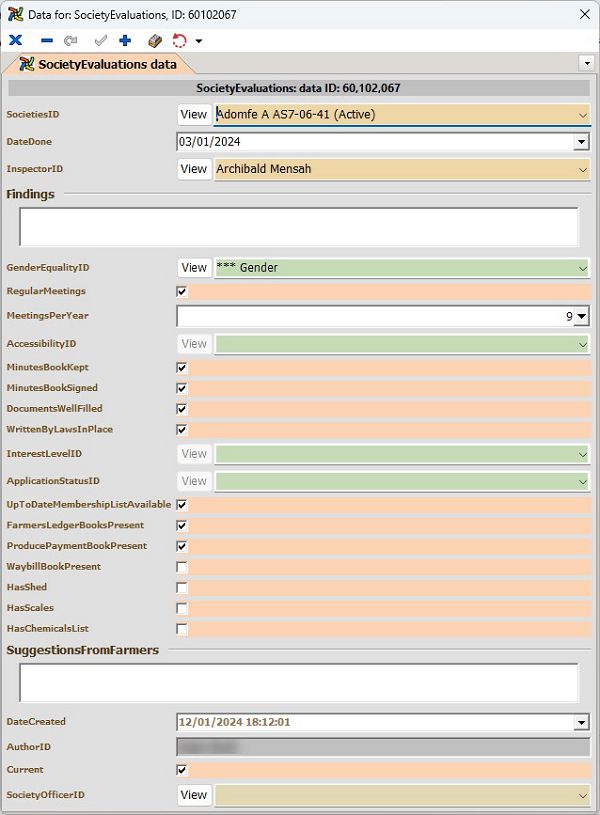Open the DateDone date picker arrow
Image resolution: width=600 pixels, height=815 pixels.
[581, 141]
